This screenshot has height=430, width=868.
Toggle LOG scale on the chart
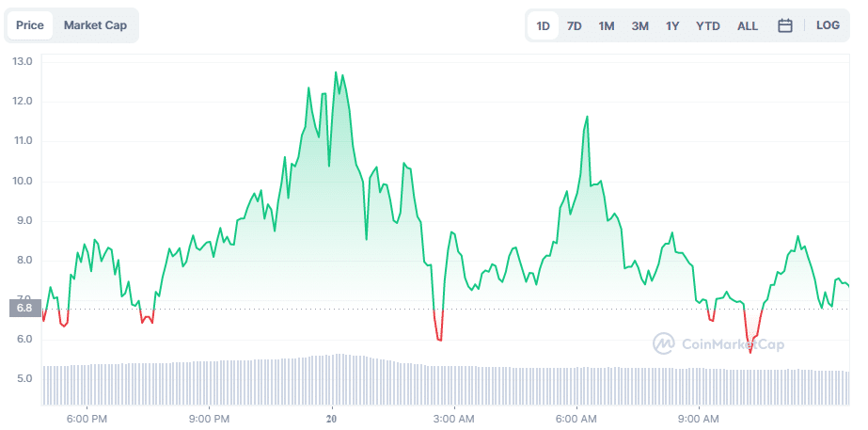click(828, 25)
